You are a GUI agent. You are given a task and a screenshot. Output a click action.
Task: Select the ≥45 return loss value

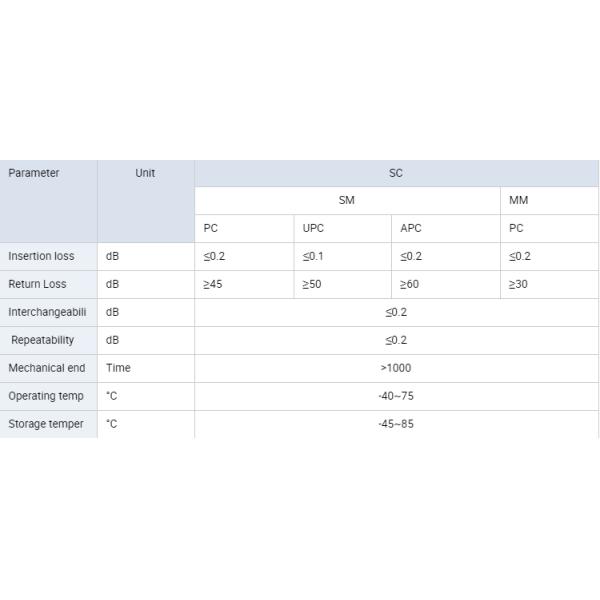pyautogui.click(x=213, y=284)
